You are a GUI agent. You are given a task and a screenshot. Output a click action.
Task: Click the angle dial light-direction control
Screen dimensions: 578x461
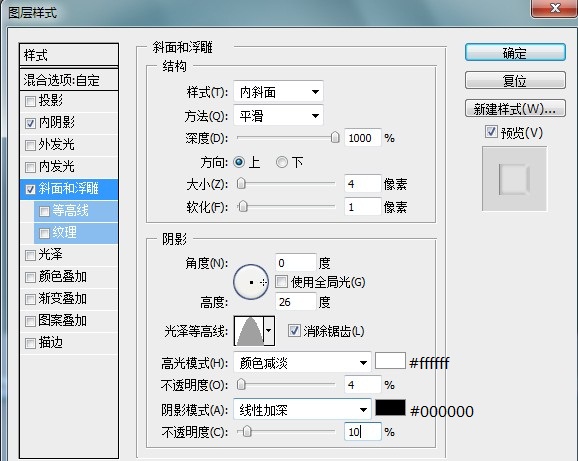(x=251, y=282)
